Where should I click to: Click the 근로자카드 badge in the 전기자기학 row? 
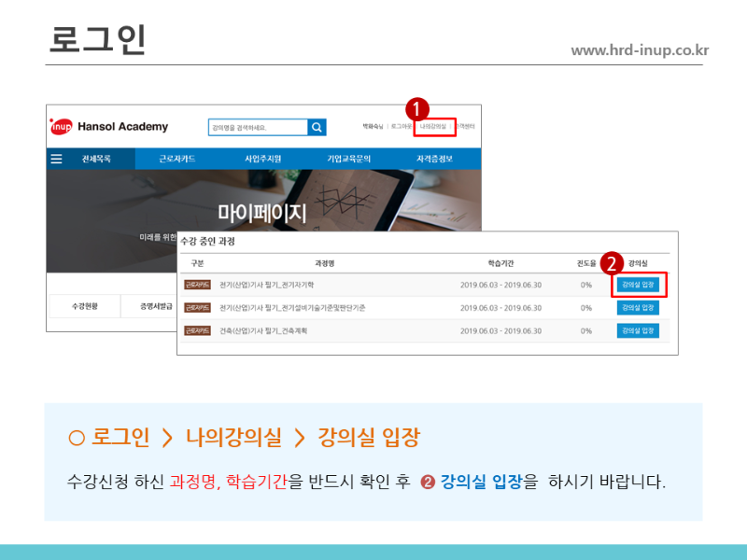coord(197,285)
